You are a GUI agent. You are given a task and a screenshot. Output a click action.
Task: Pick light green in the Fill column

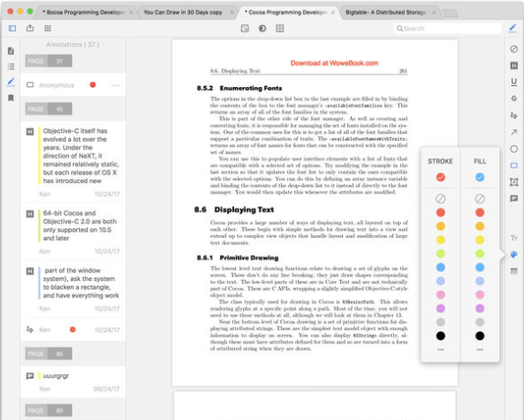click(x=479, y=254)
